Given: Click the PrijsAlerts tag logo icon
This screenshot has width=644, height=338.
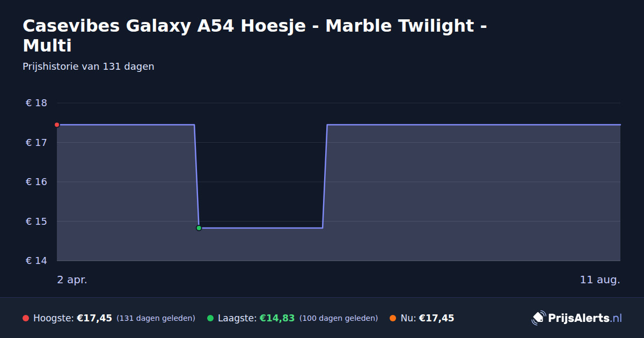Looking at the screenshot, I should click(x=538, y=318).
